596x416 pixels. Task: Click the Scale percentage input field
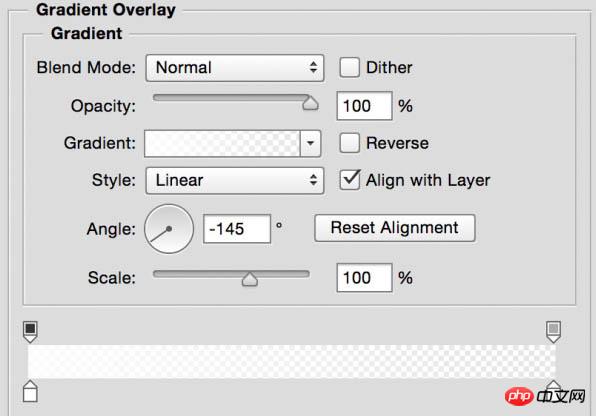[364, 278]
